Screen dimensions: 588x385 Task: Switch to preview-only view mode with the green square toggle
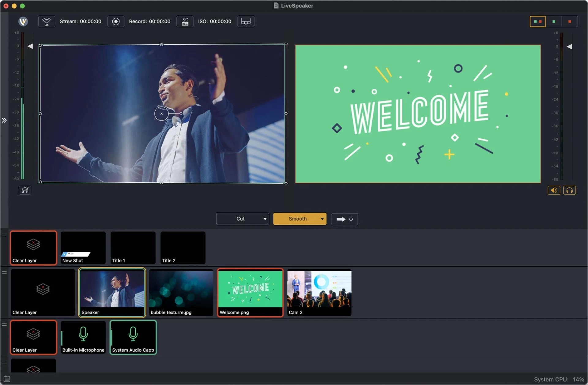pos(553,21)
